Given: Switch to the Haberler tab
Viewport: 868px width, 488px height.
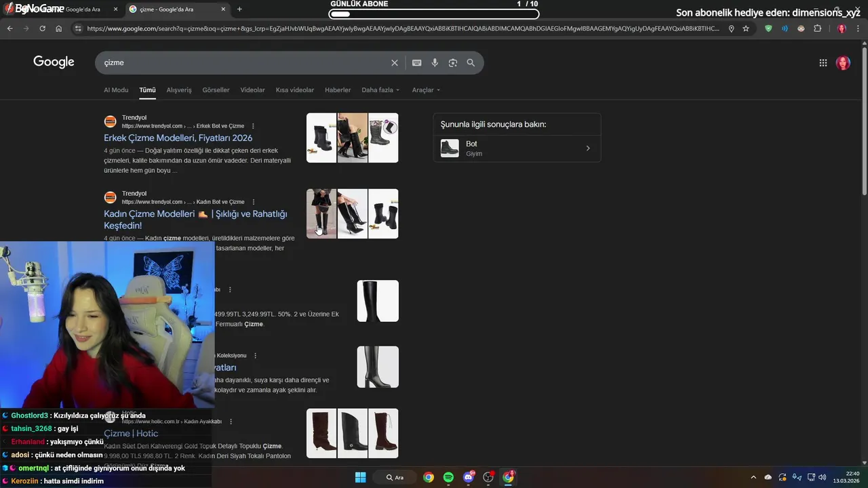Looking at the screenshot, I should click(x=338, y=89).
